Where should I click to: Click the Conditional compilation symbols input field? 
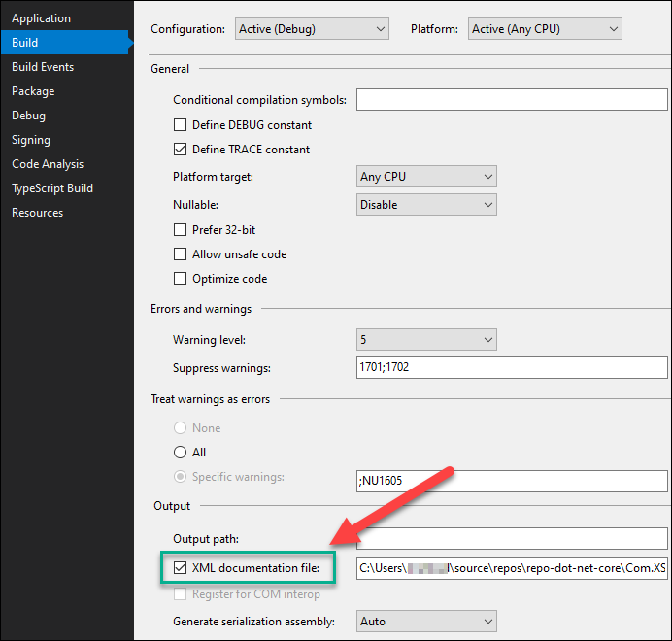512,100
